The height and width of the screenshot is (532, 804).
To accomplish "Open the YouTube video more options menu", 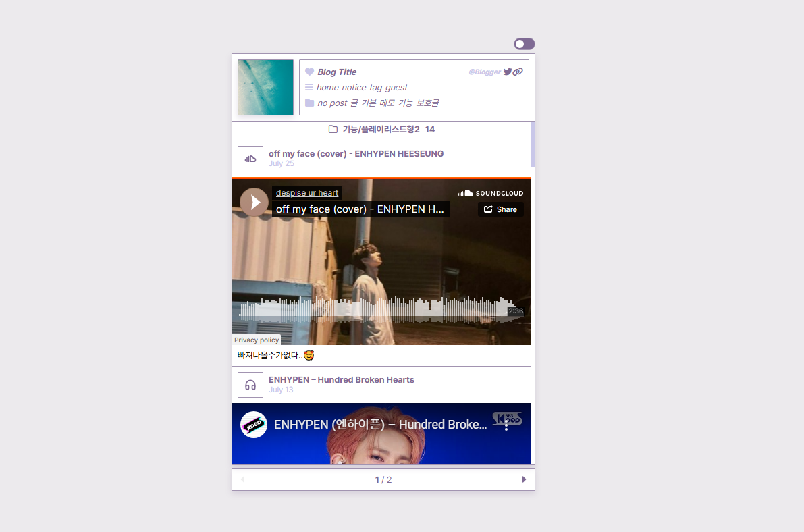I will coord(506,425).
